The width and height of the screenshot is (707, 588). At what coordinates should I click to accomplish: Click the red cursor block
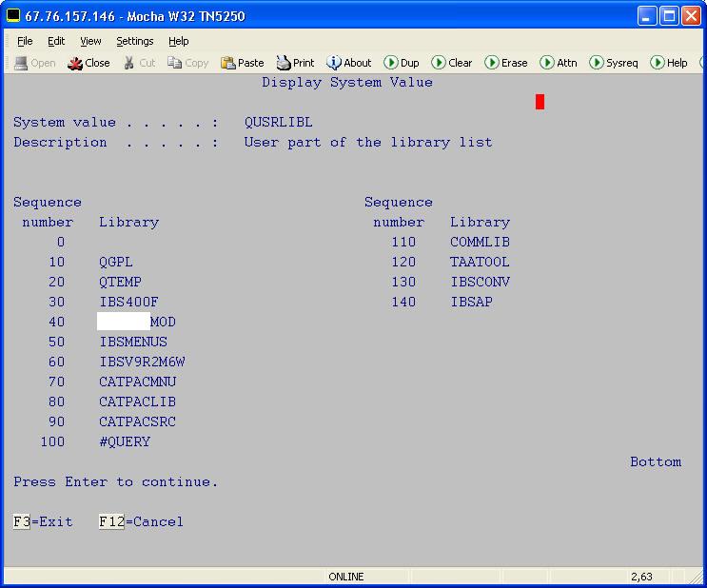coord(540,102)
